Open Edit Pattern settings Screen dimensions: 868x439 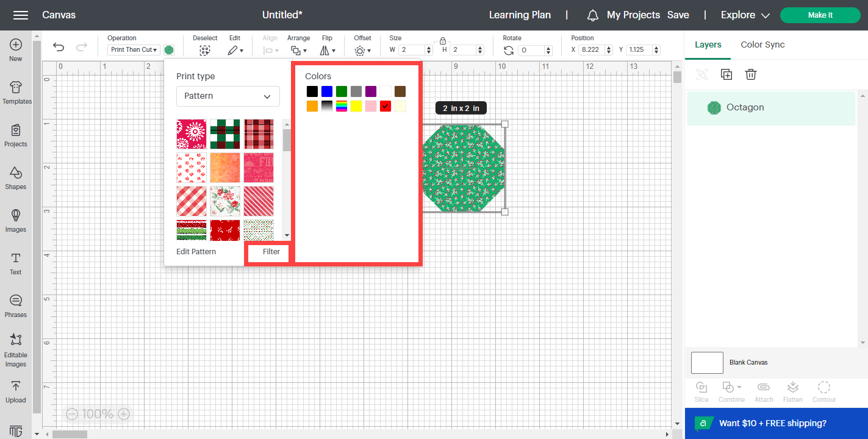pyautogui.click(x=195, y=251)
